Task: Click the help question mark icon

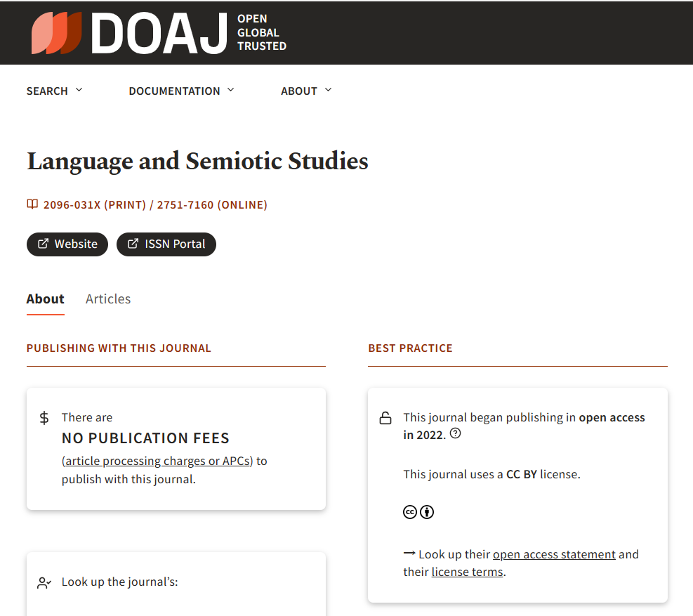Action: pos(455,434)
